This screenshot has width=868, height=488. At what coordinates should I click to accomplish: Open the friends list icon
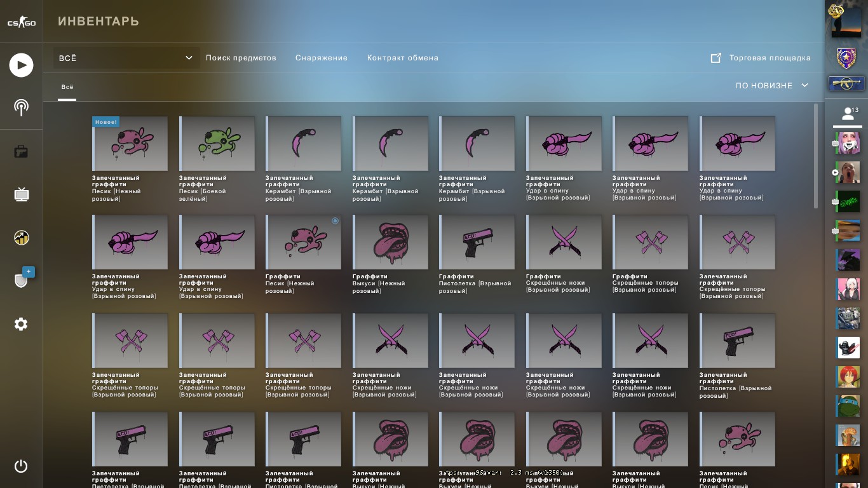click(847, 114)
